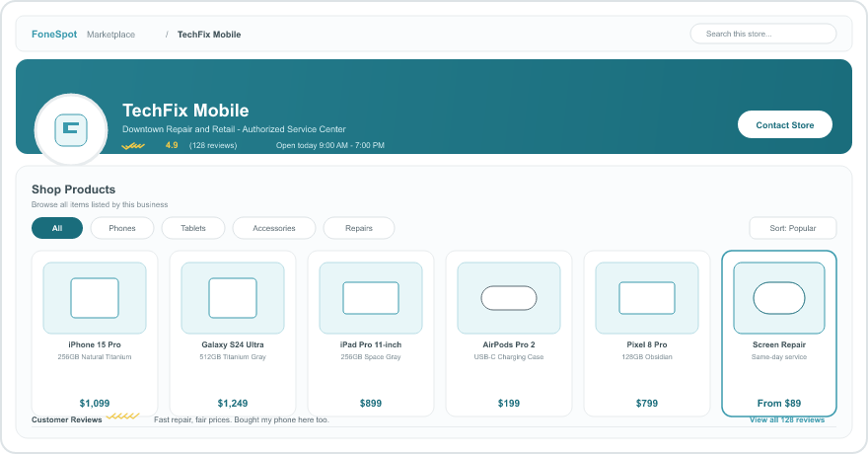The height and width of the screenshot is (454, 868).
Task: Click the Contact Store button
Action: coord(785,125)
